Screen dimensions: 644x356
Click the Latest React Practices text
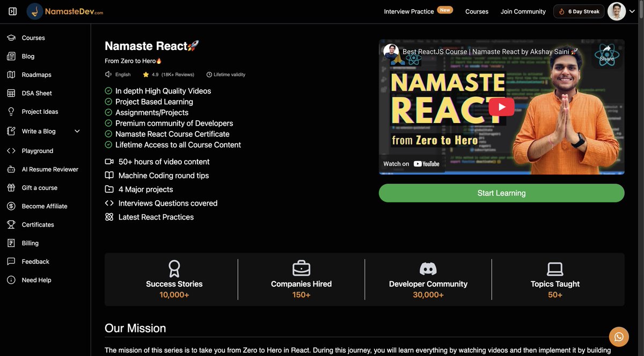(x=156, y=217)
